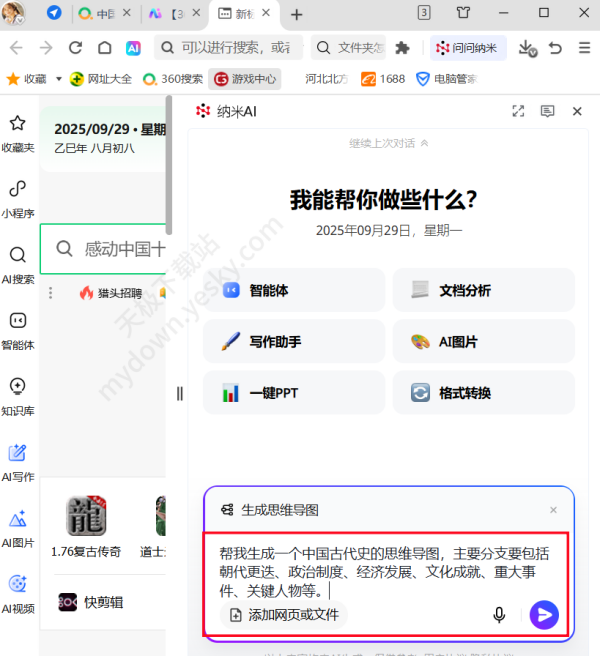Remove the 生成思维导图 mode tag
Image resolution: width=600 pixels, height=656 pixels.
pos(553,510)
